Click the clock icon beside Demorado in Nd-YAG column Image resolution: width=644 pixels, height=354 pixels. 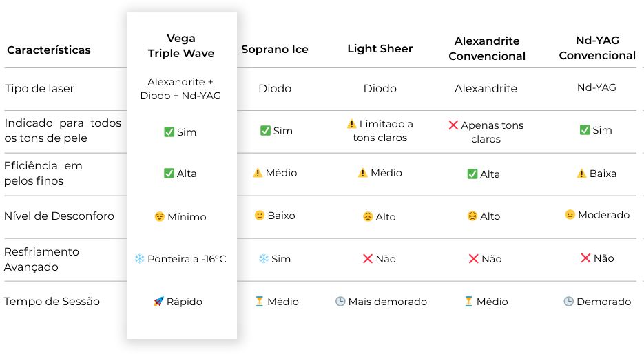(568, 302)
